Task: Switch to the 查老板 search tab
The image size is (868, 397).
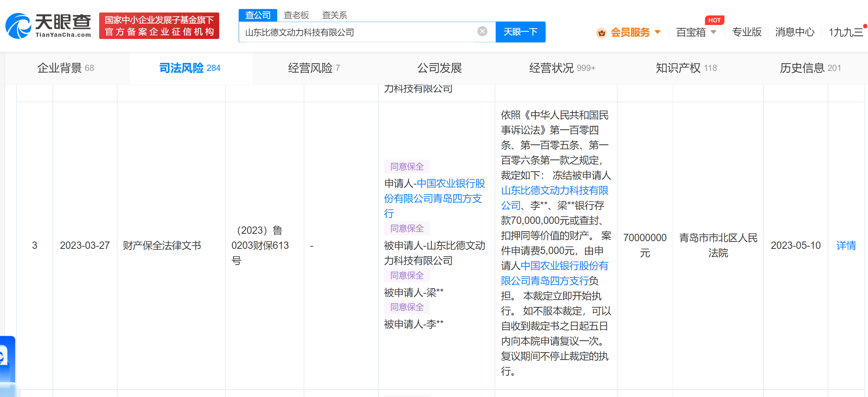Action: (296, 15)
